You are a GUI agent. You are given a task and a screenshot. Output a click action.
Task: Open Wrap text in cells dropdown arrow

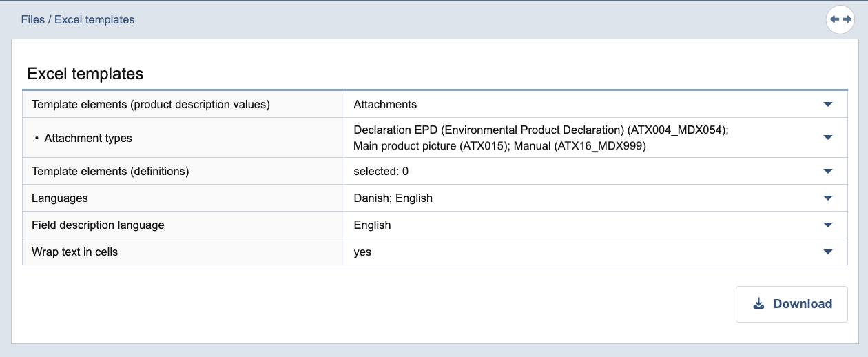pos(828,252)
